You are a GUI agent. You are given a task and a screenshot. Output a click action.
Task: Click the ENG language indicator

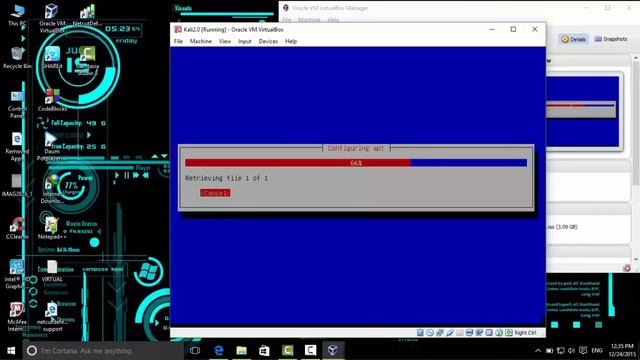[597, 351]
